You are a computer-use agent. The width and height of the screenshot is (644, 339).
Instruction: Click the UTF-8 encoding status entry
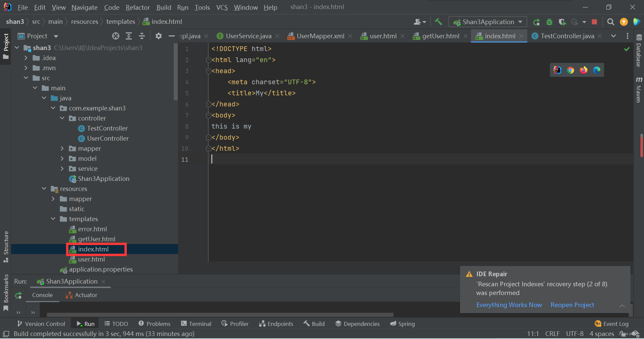point(575,334)
